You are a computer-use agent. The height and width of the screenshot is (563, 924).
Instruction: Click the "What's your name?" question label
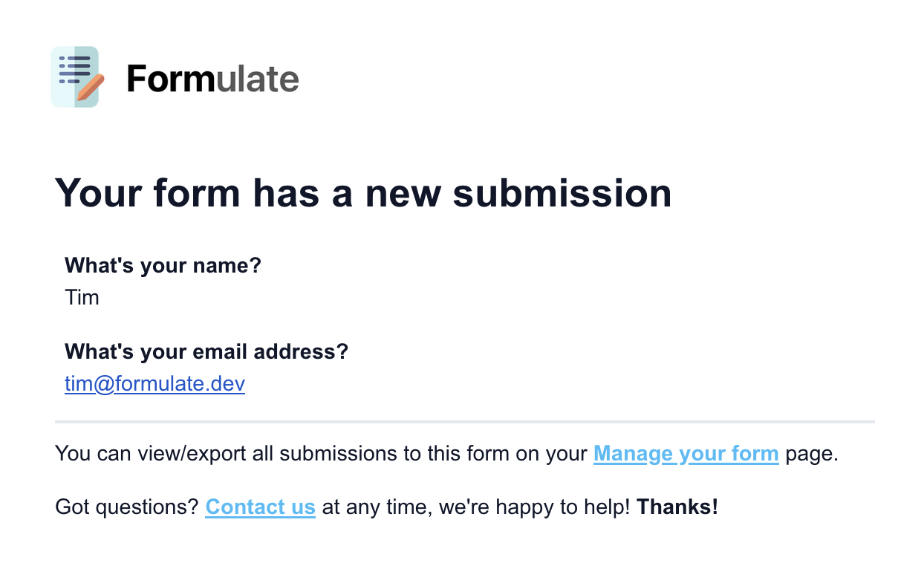[x=163, y=265]
